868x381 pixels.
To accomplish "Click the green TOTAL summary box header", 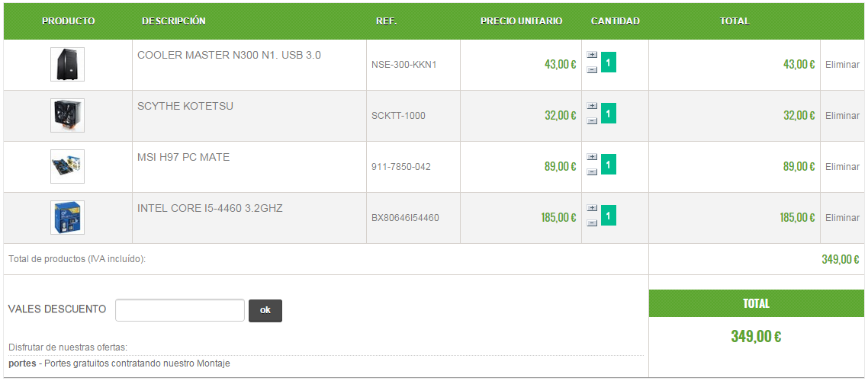I will point(756,303).
